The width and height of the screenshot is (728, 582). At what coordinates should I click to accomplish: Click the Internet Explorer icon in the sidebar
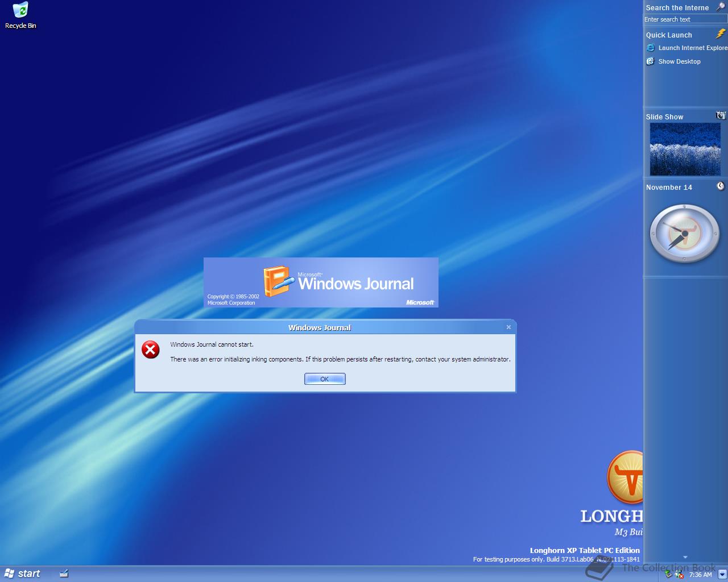[651, 48]
